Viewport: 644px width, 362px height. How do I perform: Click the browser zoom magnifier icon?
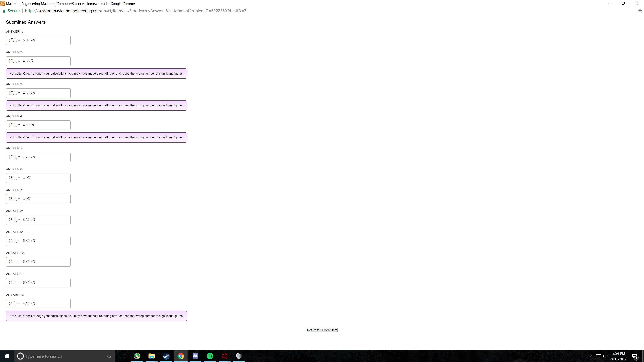pos(640,11)
